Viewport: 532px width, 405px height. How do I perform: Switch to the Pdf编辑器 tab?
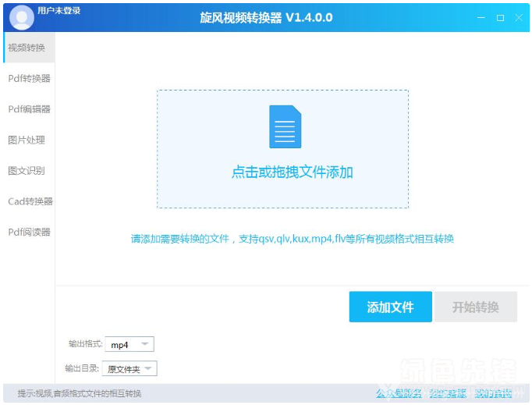point(29,109)
